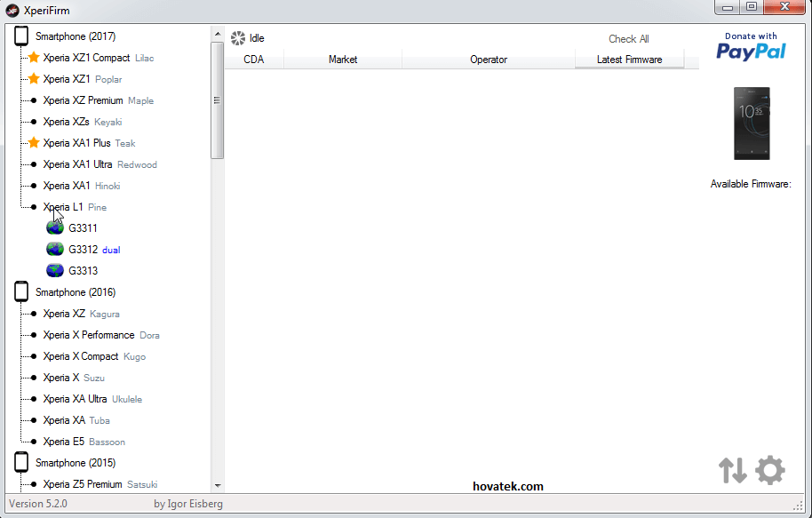812x518 pixels.
Task: Select the G3313 model entry
Action: (x=83, y=270)
